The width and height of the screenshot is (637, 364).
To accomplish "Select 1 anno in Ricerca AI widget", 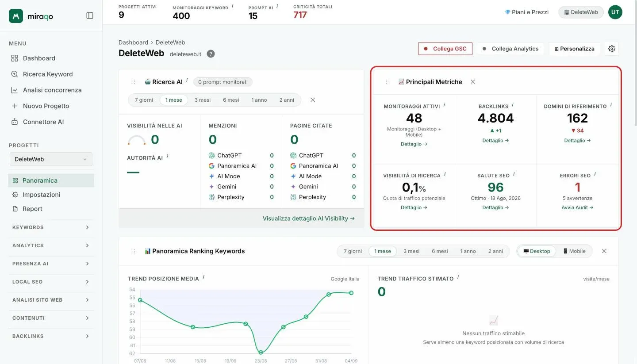I will pos(259,100).
